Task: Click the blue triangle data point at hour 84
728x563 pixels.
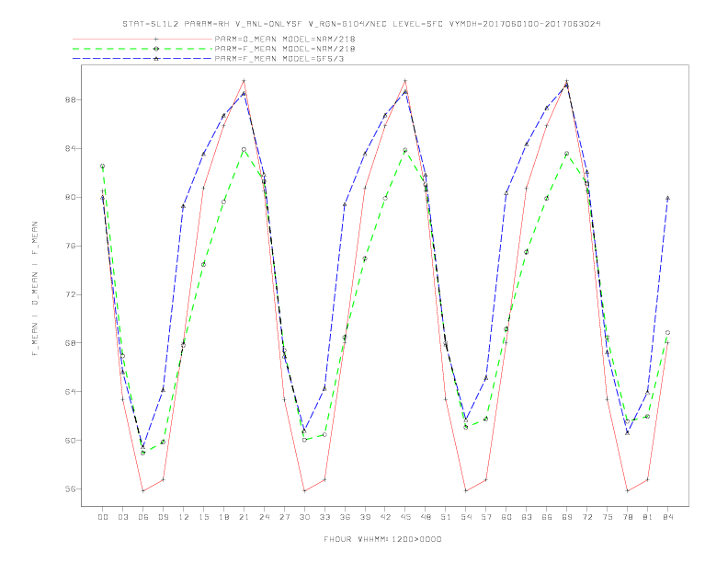Action: pyautogui.click(x=667, y=198)
